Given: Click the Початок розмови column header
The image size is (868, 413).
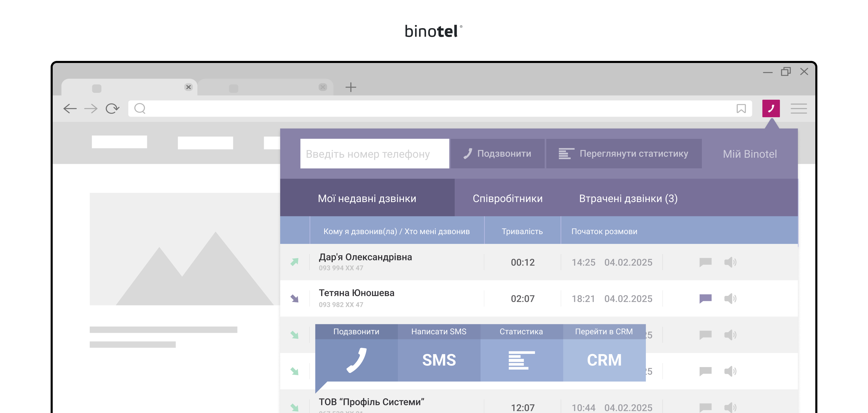Looking at the screenshot, I should (604, 231).
